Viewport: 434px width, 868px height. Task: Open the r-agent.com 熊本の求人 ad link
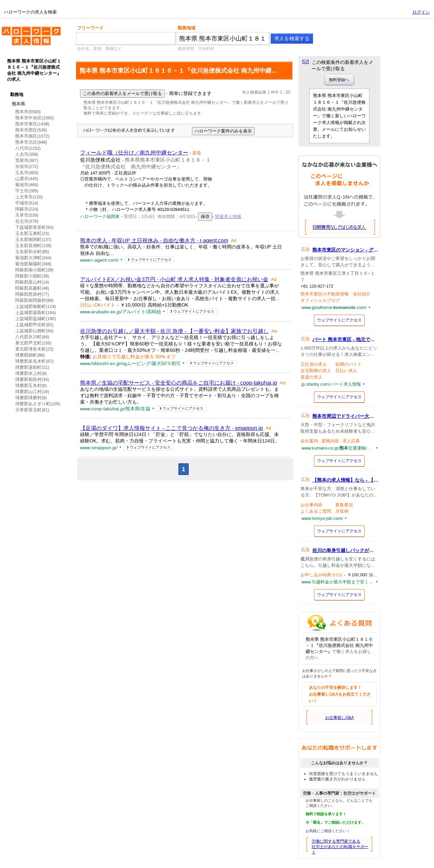(x=154, y=240)
